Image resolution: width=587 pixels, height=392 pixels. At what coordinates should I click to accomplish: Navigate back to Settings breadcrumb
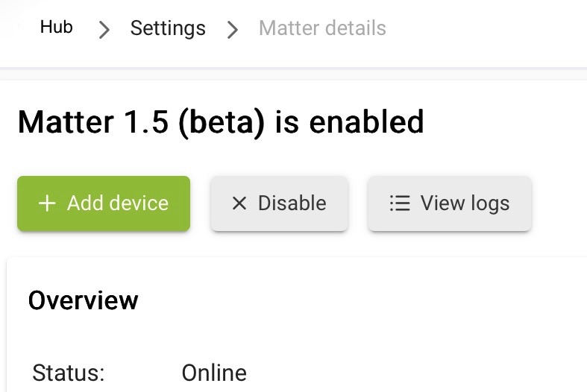tap(168, 28)
